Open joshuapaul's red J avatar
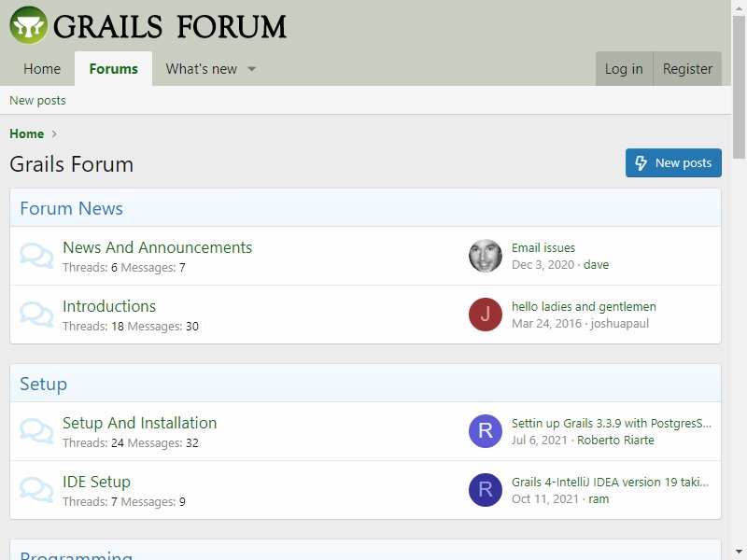The width and height of the screenshot is (747, 560). (x=485, y=315)
